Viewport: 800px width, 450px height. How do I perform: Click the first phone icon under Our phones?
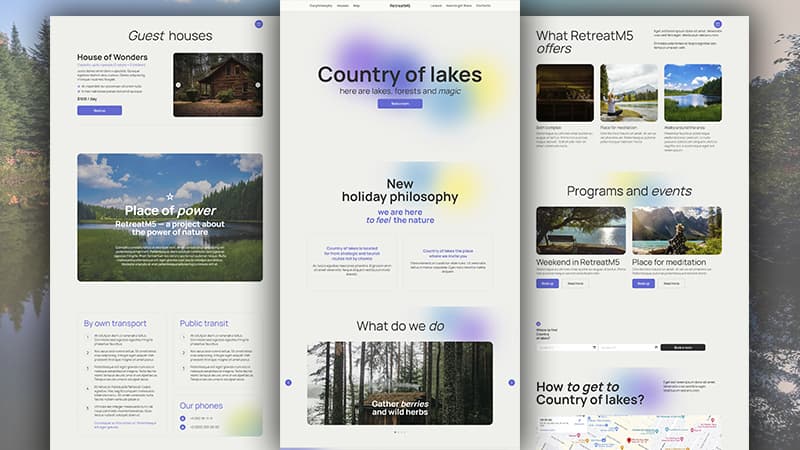183,418
